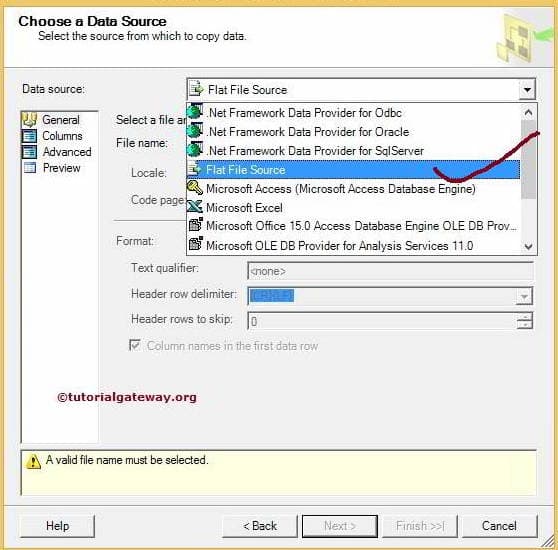Click the Finish button
Viewport: 558px width, 550px height.
pos(420,525)
